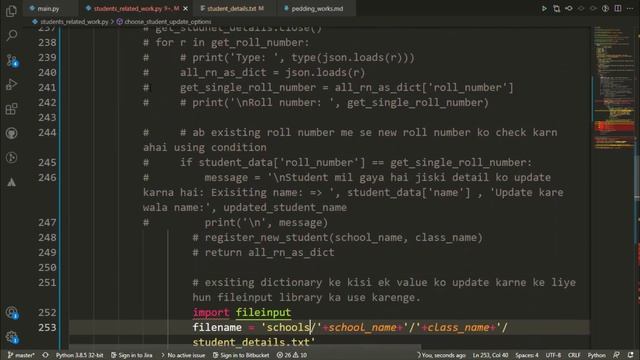The image size is (640, 360).
Task: Click Python language mode selector
Action: point(596,355)
